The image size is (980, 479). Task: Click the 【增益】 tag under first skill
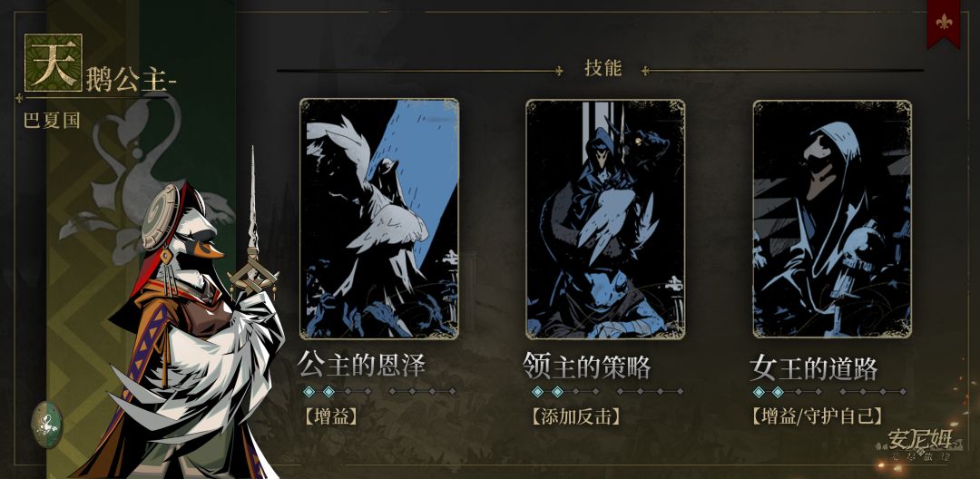tap(331, 415)
